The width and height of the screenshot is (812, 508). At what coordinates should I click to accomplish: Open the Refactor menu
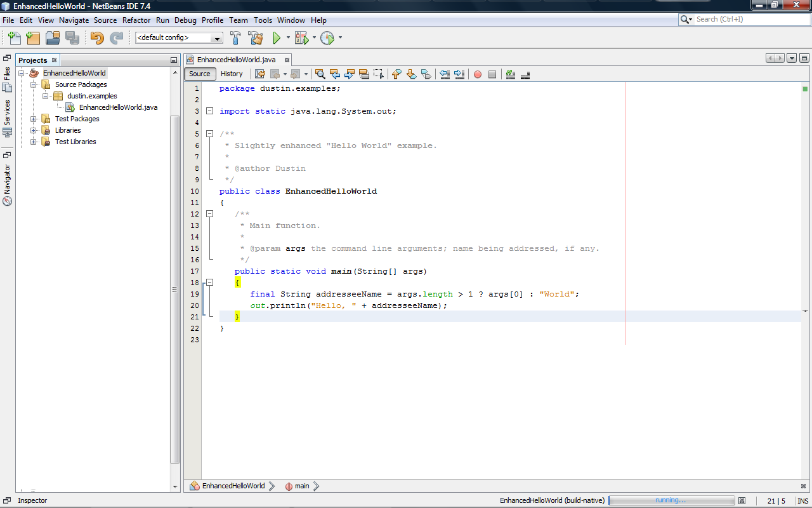click(x=136, y=20)
